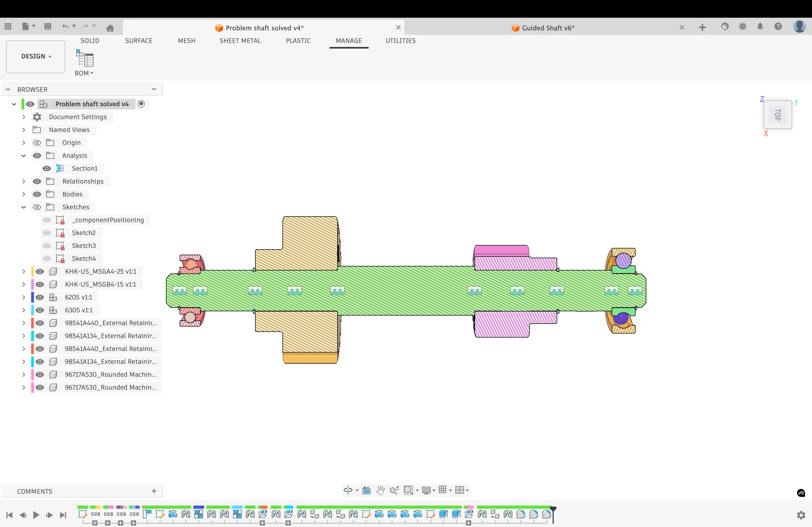The height and width of the screenshot is (527, 812).
Task: Open the Job Status clock icon
Action: pyautogui.click(x=742, y=27)
